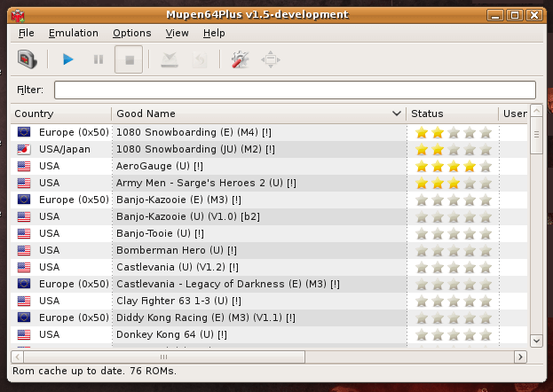Viewport: 553px width, 392px height.
Task: Click the Filter text field
Action: [x=295, y=90]
